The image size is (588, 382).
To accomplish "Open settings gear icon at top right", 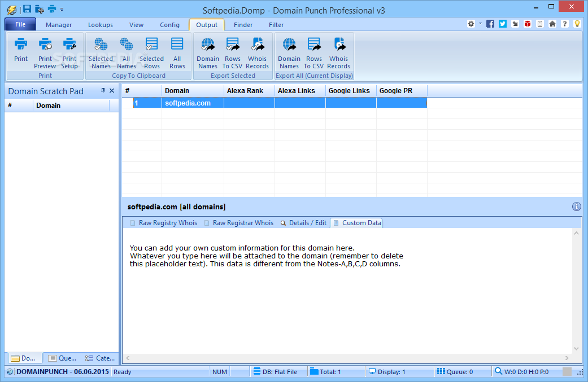I will (x=471, y=24).
